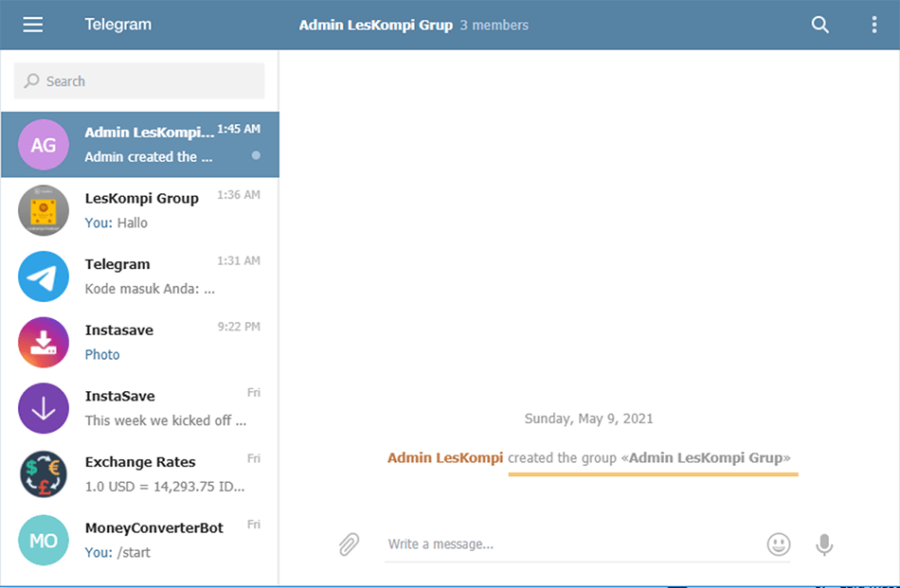Open the InstaSave chat from Fri

pyautogui.click(x=140, y=408)
